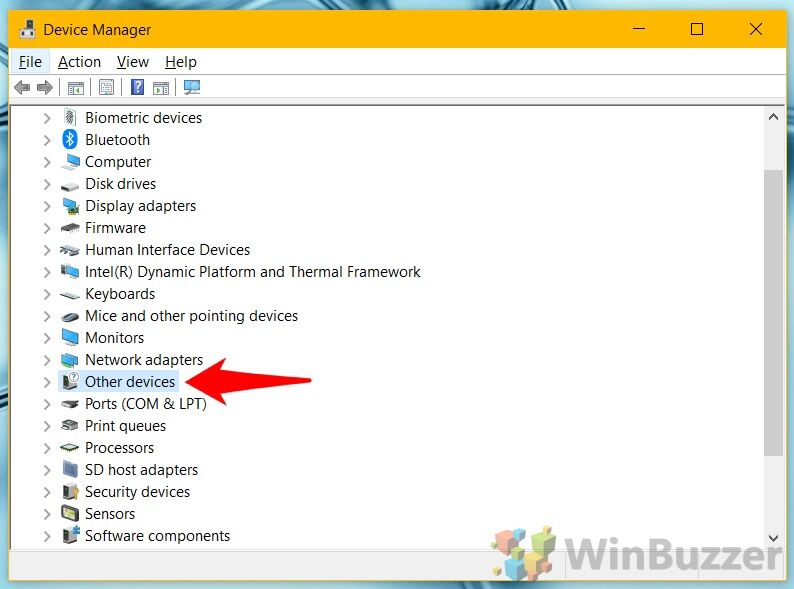This screenshot has width=794, height=589.
Task: Expand the Monitors node
Action: tap(47, 338)
